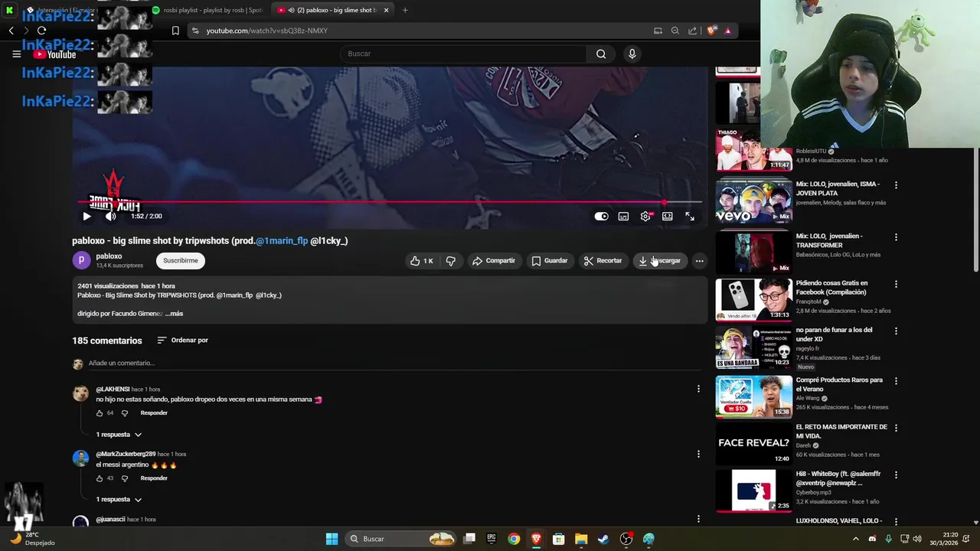Click the YouTube Buscar search box

click(463, 54)
